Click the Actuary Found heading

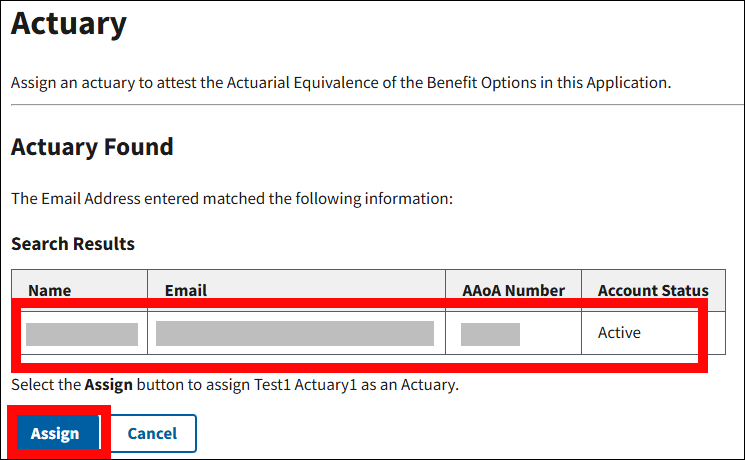tap(92, 147)
